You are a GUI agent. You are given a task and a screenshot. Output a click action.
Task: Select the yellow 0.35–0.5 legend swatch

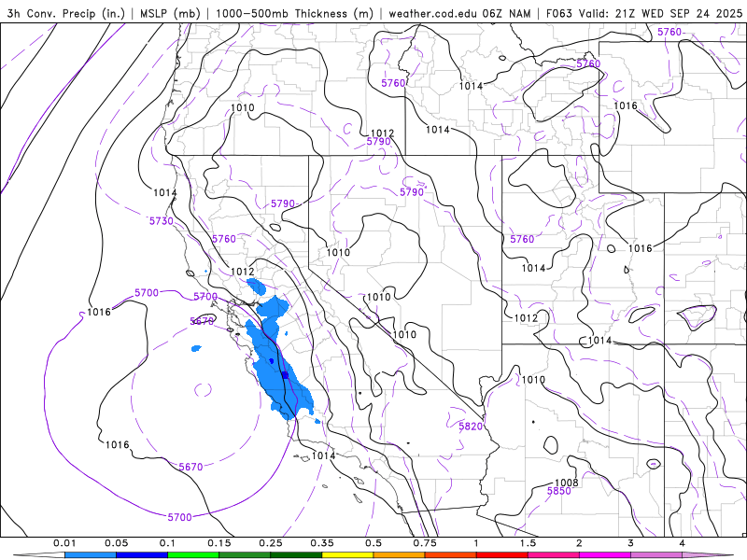[347, 555]
